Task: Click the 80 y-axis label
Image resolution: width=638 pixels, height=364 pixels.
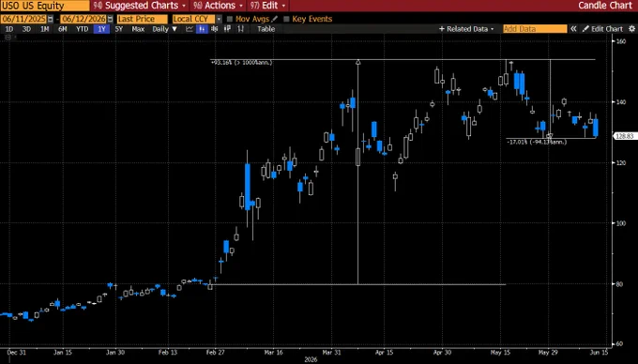Action: click(x=619, y=284)
